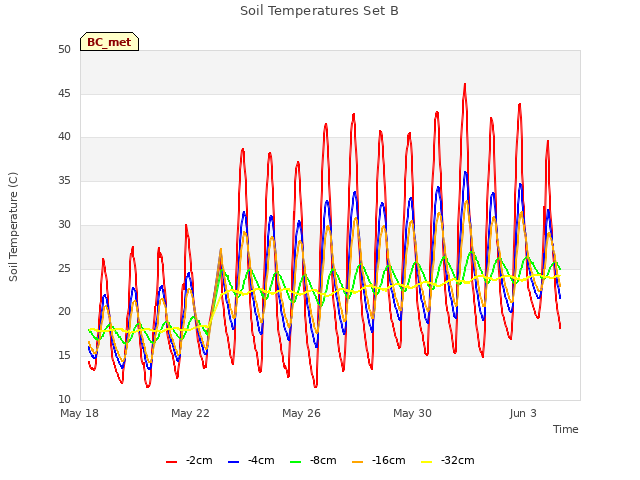Click the 30 y-axis tick label
Viewport: 640px width, 480px height.
pyautogui.click(x=64, y=224)
